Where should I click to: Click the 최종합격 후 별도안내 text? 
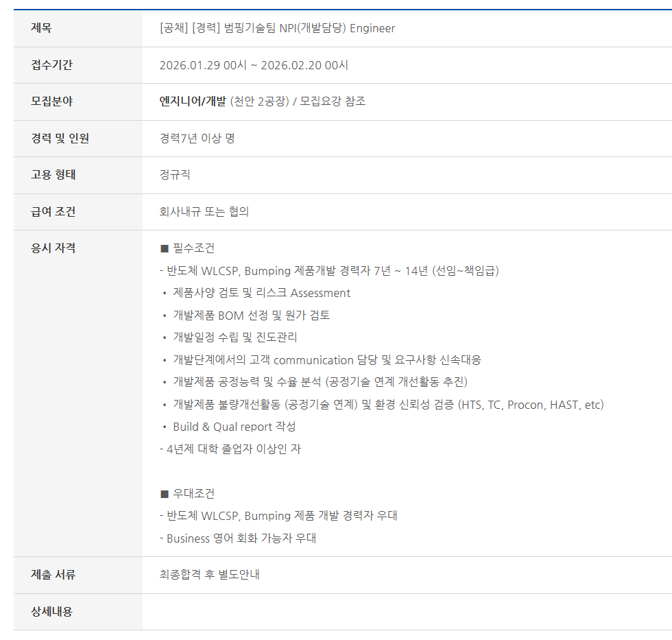coord(209,575)
